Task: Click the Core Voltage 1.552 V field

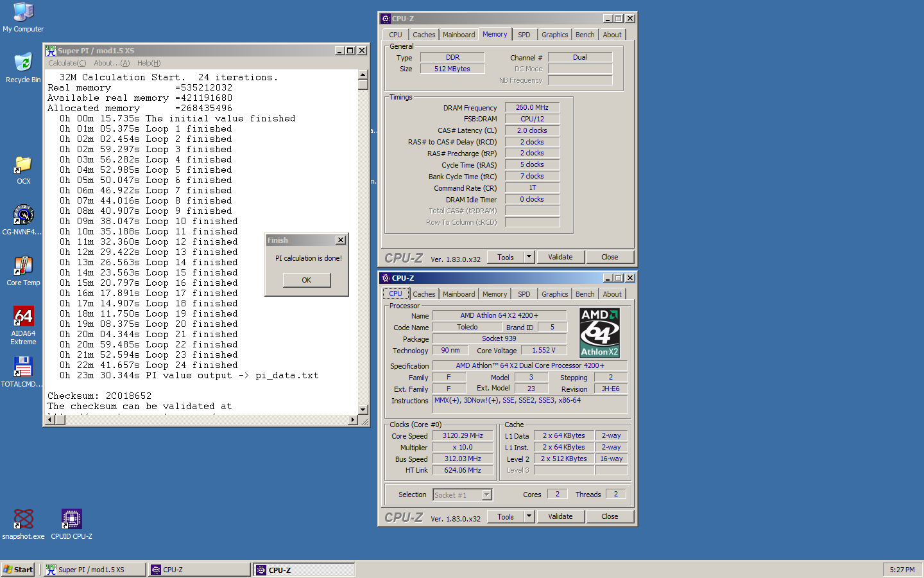Action: 543,350
